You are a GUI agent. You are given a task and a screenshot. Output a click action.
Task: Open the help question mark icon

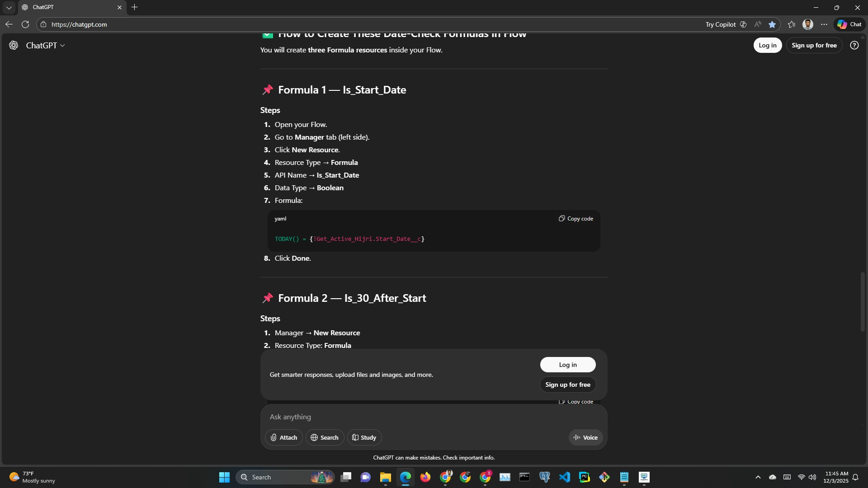[854, 45]
